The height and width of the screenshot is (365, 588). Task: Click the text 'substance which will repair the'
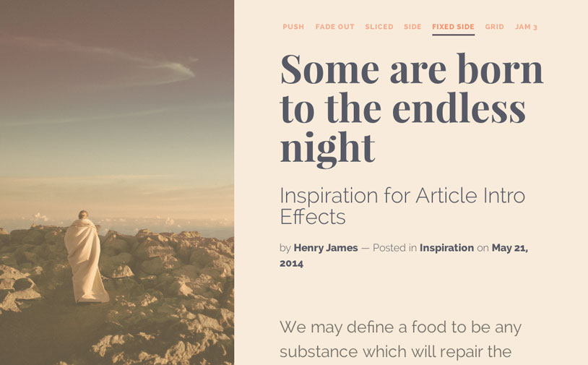pyautogui.click(x=395, y=352)
